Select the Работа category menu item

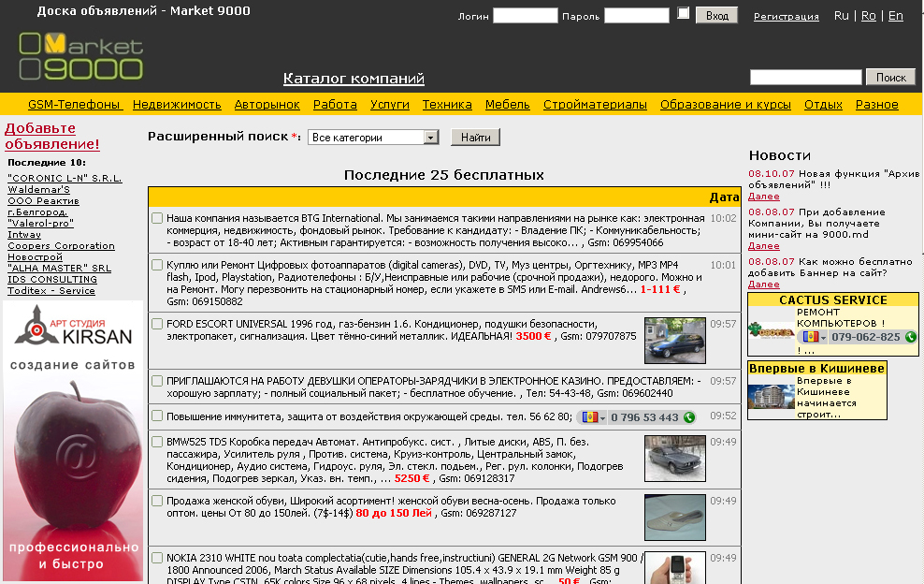click(335, 105)
